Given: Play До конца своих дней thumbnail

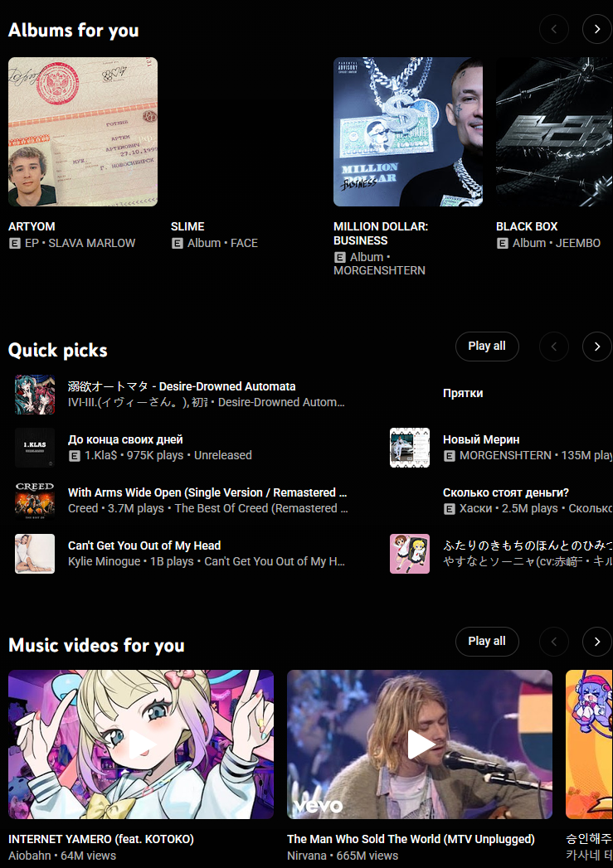Looking at the screenshot, I should pyautogui.click(x=35, y=448).
